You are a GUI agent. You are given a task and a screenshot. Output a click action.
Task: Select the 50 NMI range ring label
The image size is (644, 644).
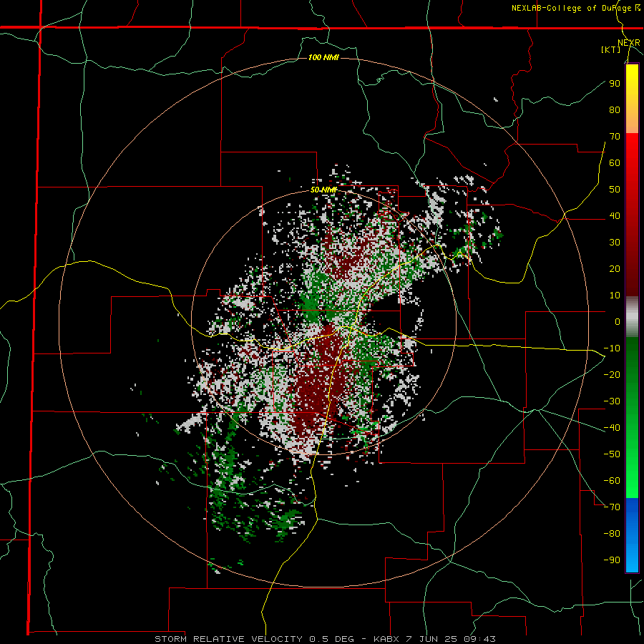(x=323, y=190)
